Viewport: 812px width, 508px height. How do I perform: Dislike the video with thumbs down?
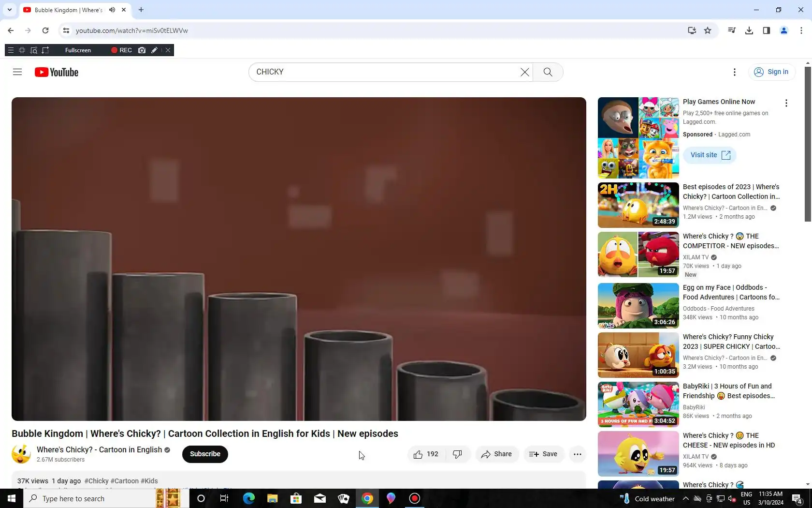coord(457,454)
